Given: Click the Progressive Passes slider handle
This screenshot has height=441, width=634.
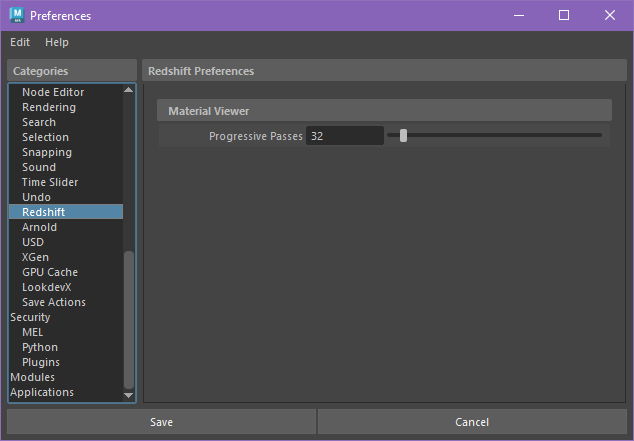Looking at the screenshot, I should [x=403, y=136].
